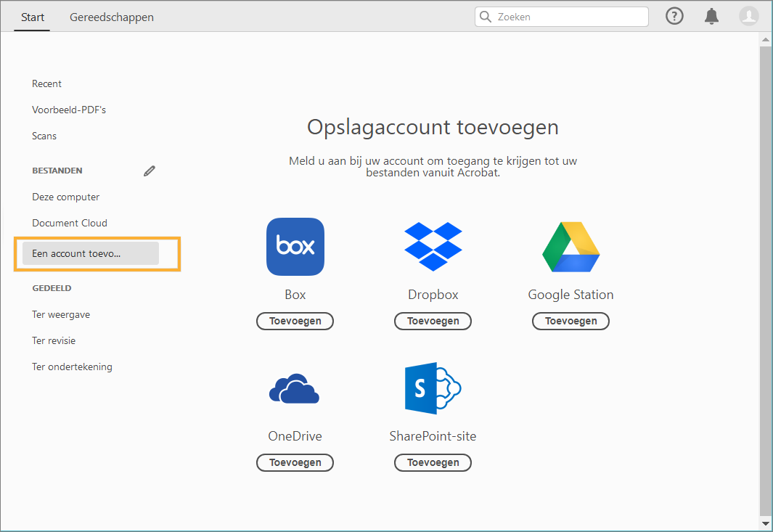Open Scans in the sidebar
The width and height of the screenshot is (773, 532).
pos(44,136)
